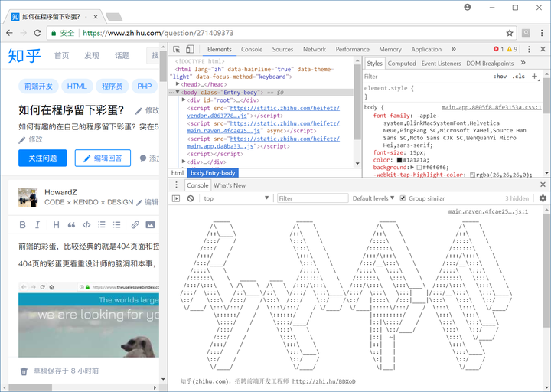Image resolution: width=551 pixels, height=392 pixels.
Task: Click the bookmark star icon
Action: [x=510, y=33]
